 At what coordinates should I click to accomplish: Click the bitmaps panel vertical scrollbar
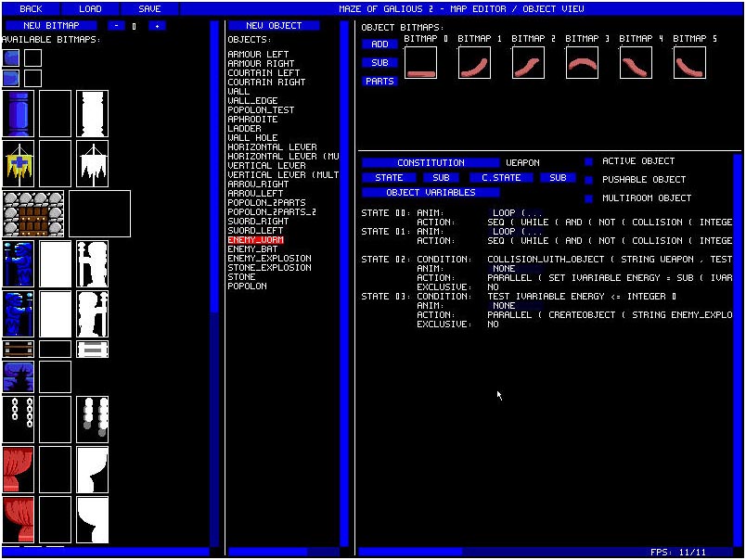(214, 285)
